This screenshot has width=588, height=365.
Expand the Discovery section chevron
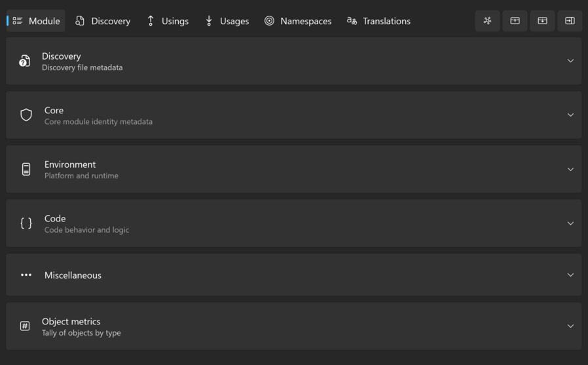click(x=570, y=61)
